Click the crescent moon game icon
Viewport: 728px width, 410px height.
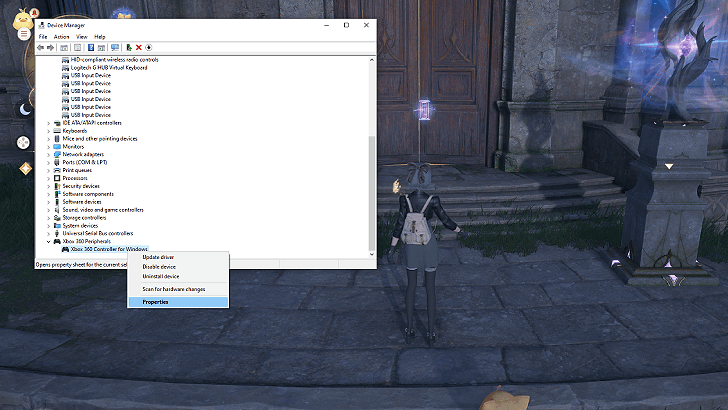(x=25, y=110)
